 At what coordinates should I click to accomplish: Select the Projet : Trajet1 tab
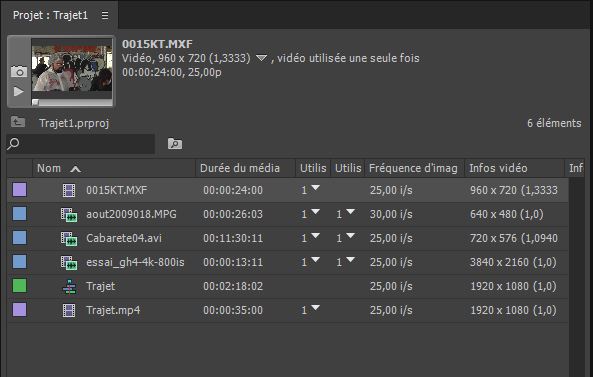coord(50,16)
